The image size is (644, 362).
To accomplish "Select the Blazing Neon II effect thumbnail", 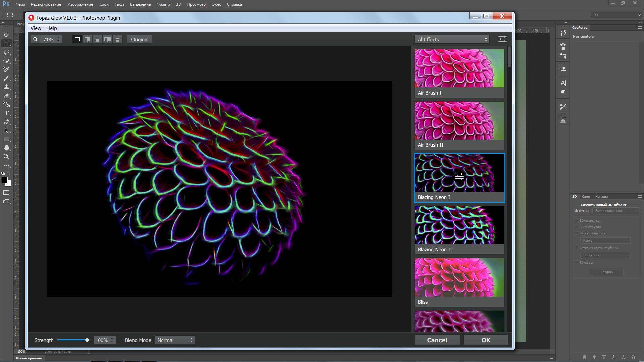I will pos(459,230).
